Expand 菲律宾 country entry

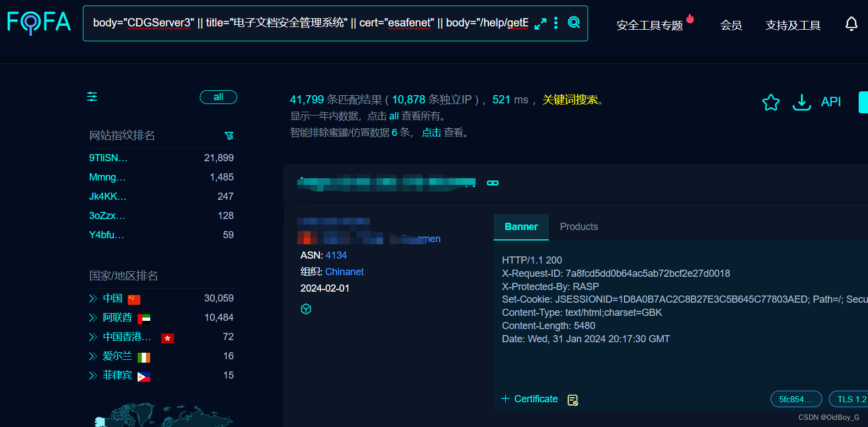(x=93, y=376)
